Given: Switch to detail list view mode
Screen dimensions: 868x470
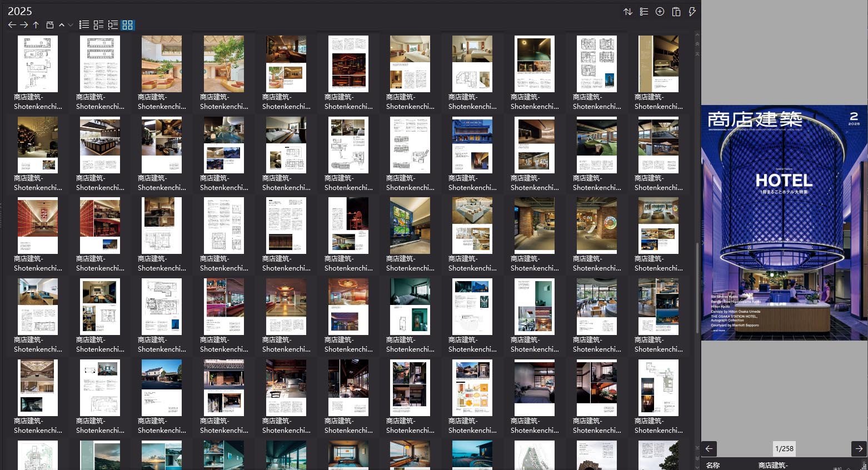Looking at the screenshot, I should click(x=113, y=25).
